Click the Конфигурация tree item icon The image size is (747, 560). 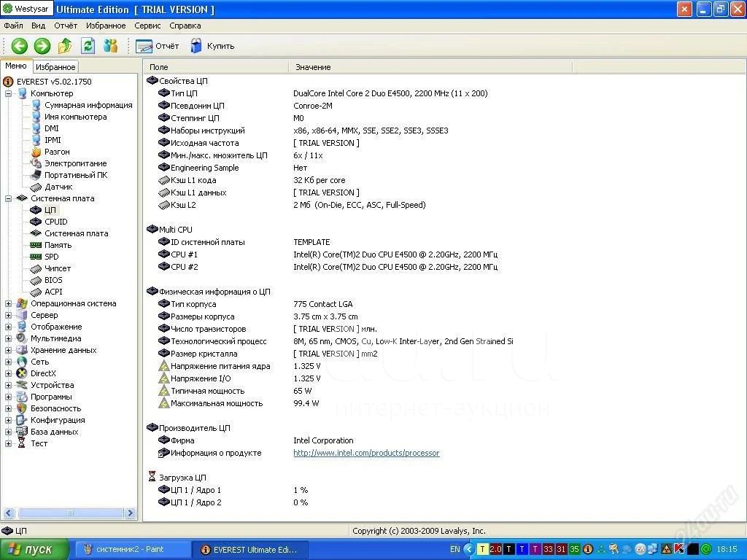tap(21, 420)
